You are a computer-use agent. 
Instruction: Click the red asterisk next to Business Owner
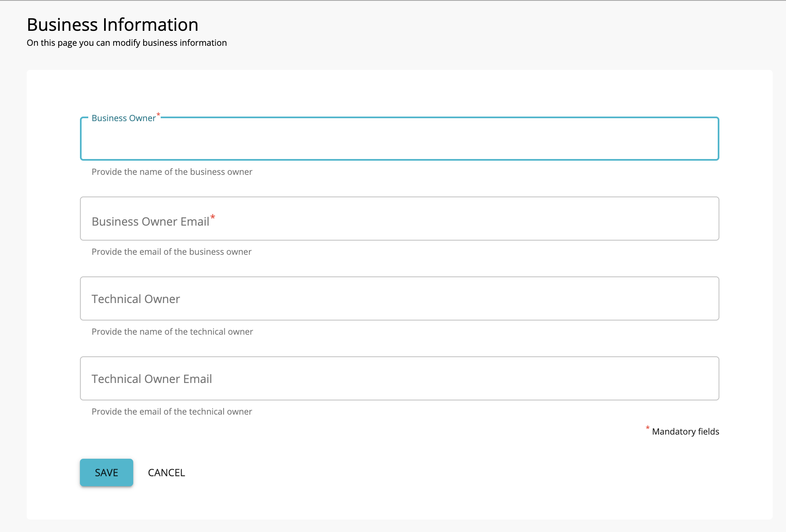point(158,115)
